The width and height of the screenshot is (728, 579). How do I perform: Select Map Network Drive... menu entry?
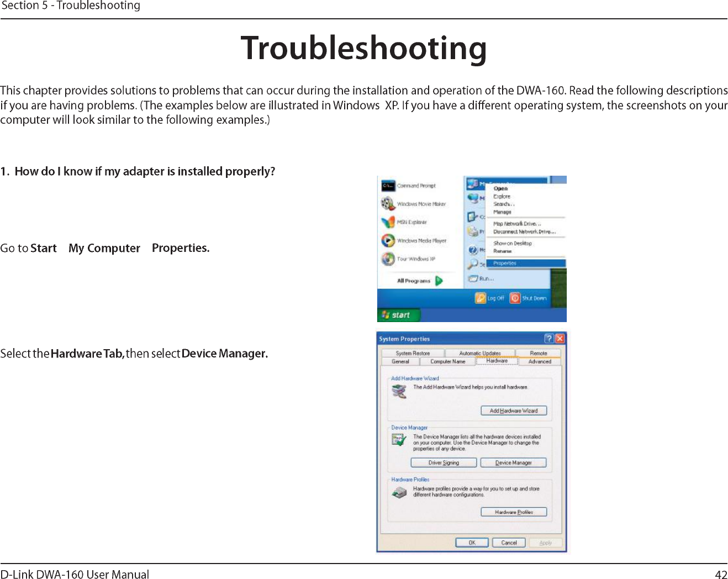[517, 224]
